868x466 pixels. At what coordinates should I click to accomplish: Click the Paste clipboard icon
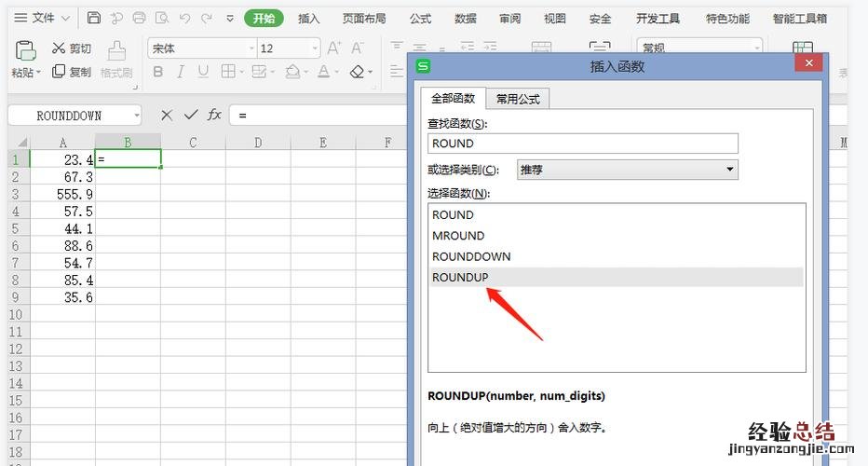(25, 52)
